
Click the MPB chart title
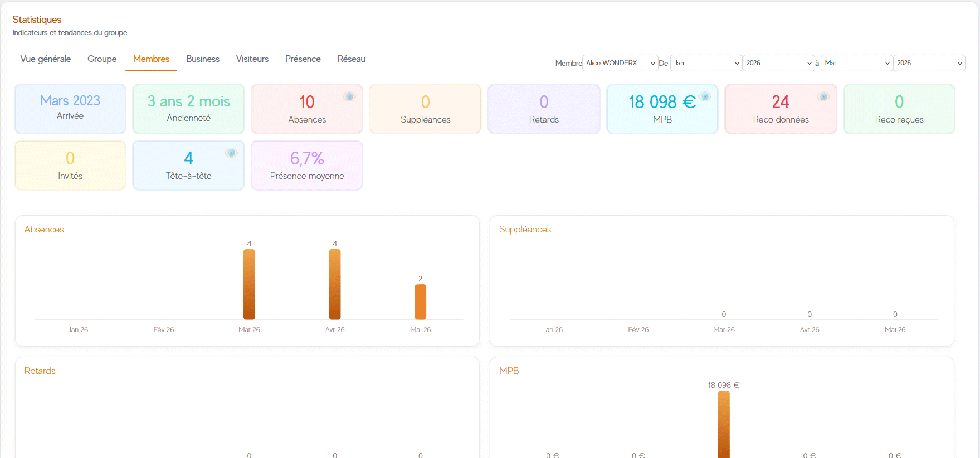pos(509,371)
